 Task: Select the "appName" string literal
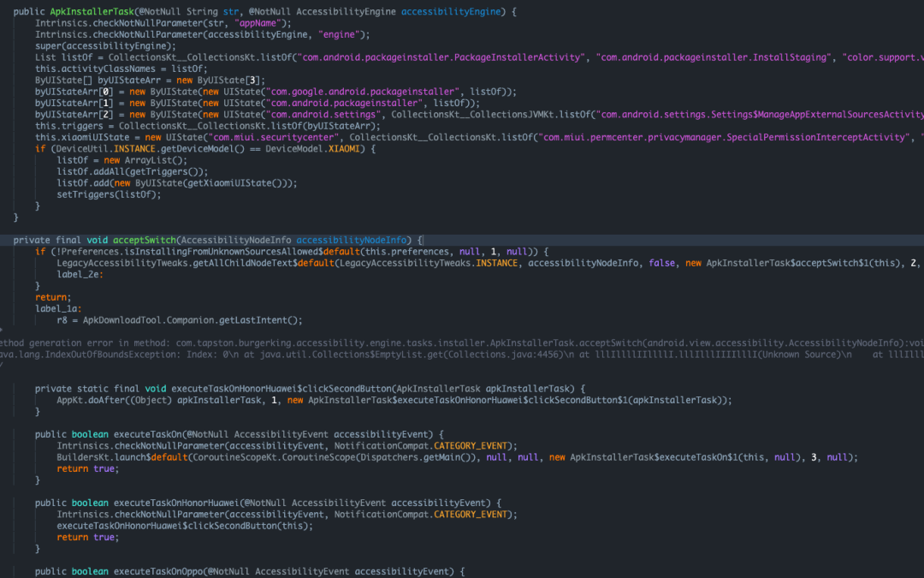tap(257, 23)
